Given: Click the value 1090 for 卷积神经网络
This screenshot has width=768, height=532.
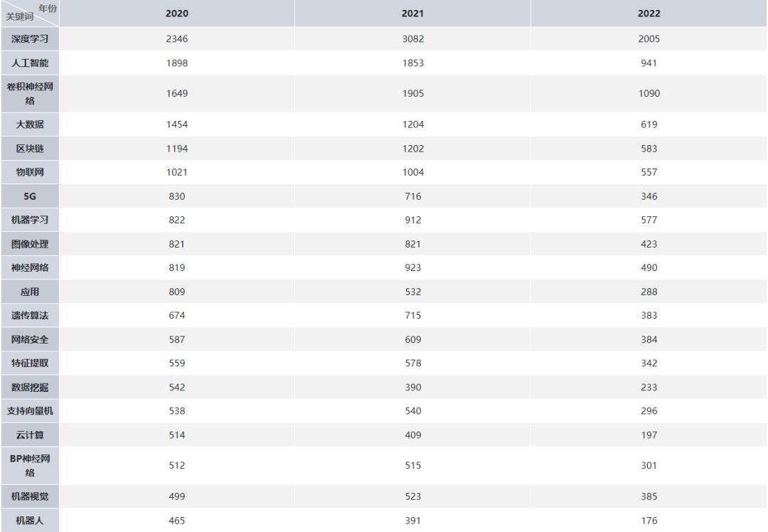Looking at the screenshot, I should pyautogui.click(x=649, y=93).
